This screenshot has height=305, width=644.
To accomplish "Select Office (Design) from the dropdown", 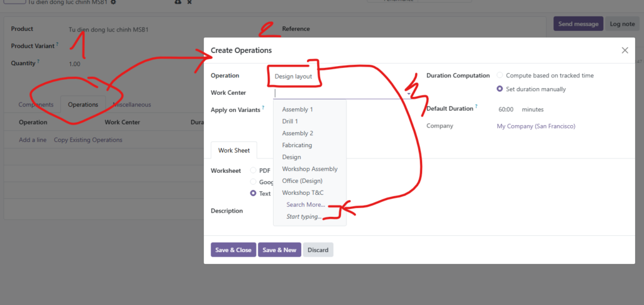I will coord(306,181).
